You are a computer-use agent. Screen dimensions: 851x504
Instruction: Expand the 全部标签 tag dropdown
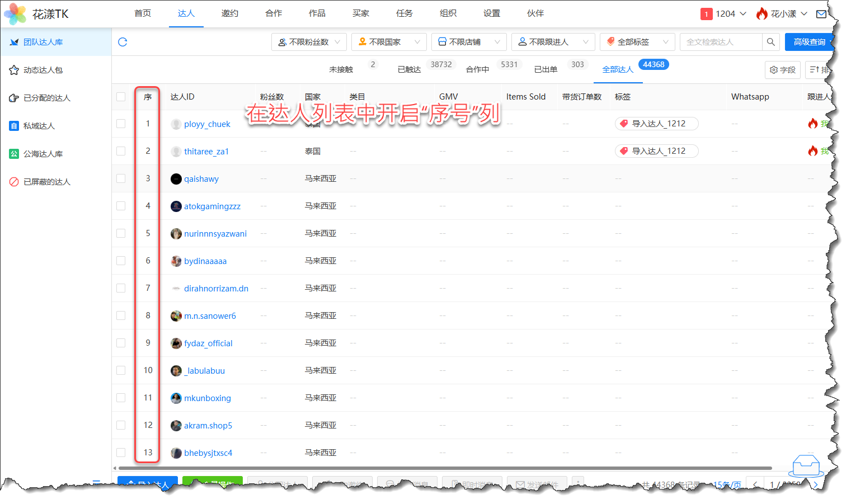(637, 42)
